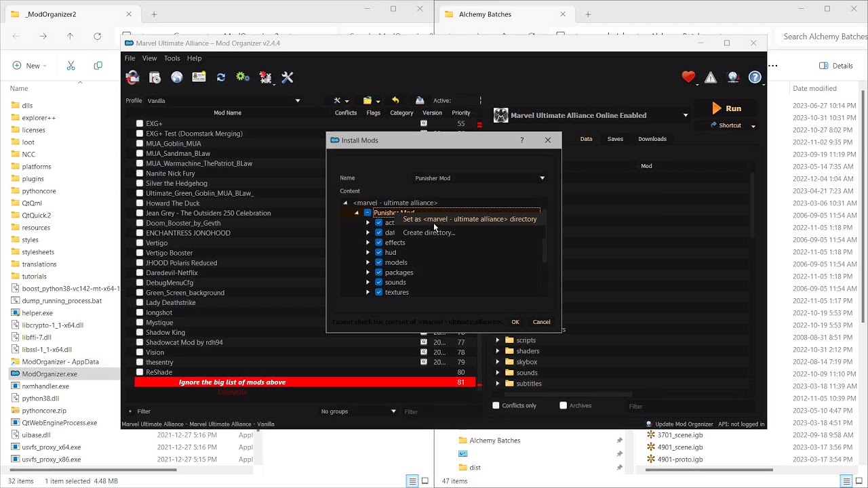Screen dimensions: 868x488
Task: Click Cancel in Install Mods dialog
Action: click(x=541, y=322)
